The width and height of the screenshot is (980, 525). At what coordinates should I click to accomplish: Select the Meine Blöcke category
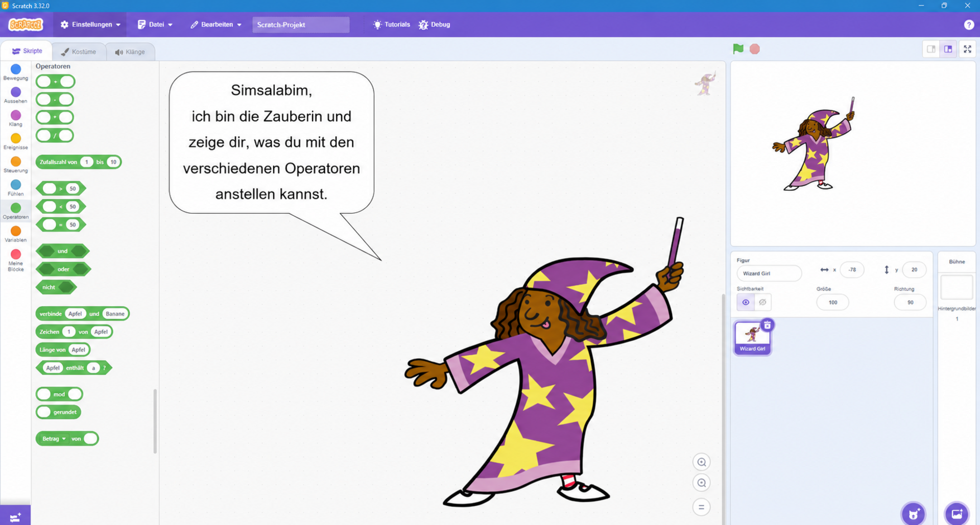point(16,260)
